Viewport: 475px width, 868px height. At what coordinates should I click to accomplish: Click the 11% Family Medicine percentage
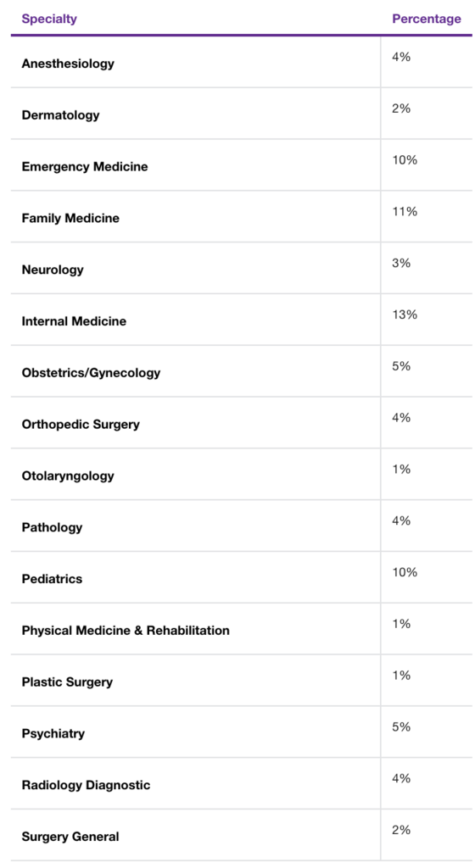405,211
